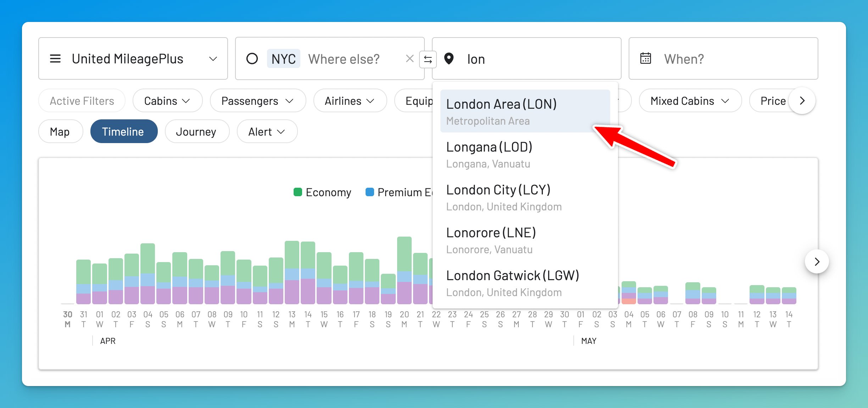Viewport: 868px width, 408px height.
Task: Click the hamburger menu icon beside United MileagePlus
Action: [x=55, y=59]
